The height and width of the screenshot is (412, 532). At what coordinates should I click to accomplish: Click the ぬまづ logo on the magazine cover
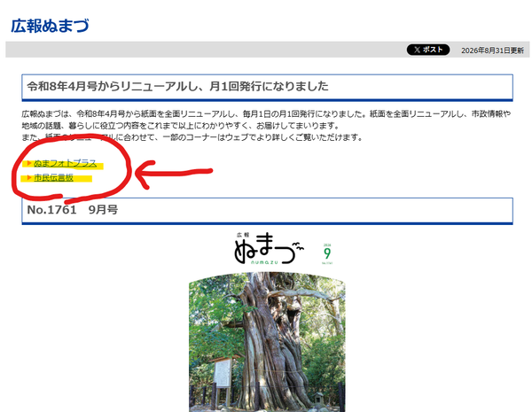(x=269, y=249)
